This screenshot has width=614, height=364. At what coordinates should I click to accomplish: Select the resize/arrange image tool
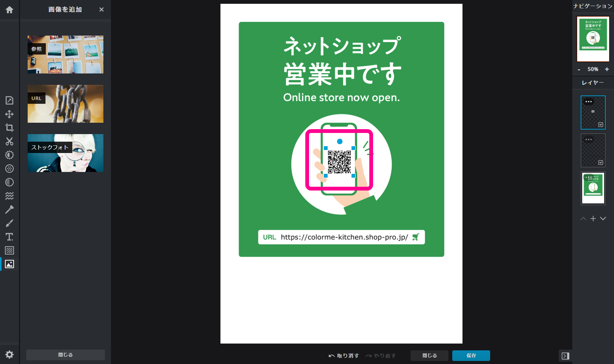[9, 100]
